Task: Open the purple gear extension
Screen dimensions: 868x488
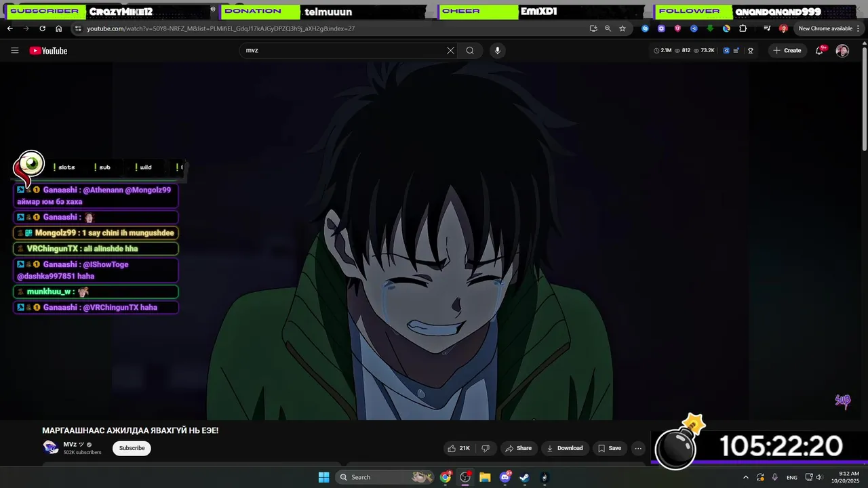Action: coord(661,28)
